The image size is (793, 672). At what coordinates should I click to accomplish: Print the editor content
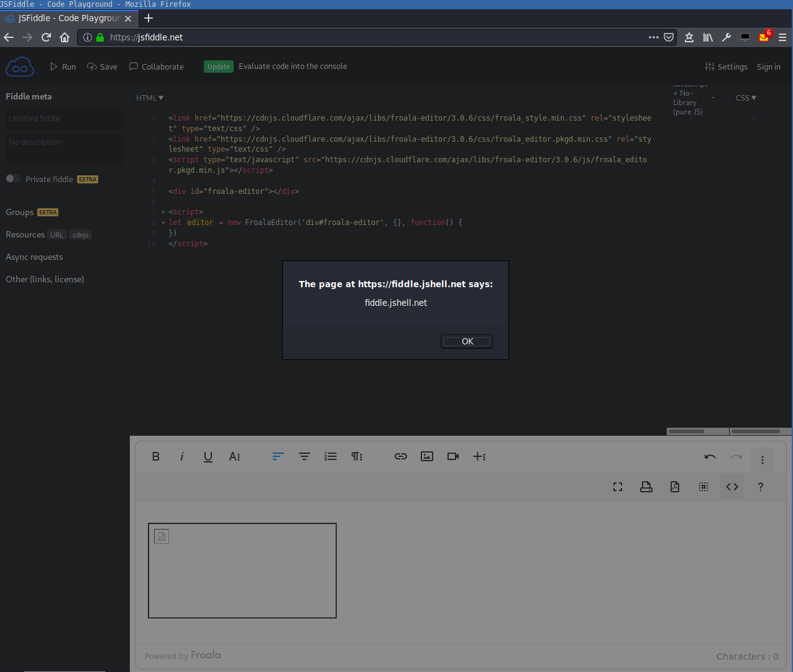(646, 487)
